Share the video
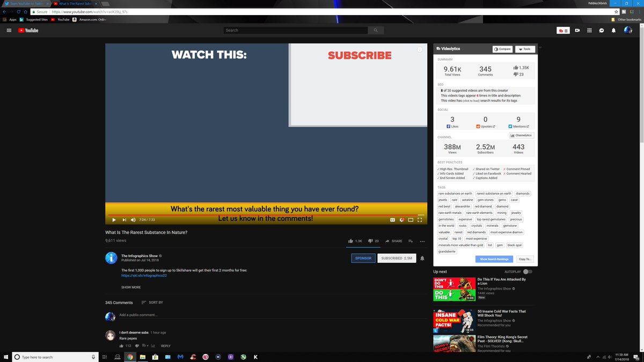644x362 pixels. (x=393, y=241)
